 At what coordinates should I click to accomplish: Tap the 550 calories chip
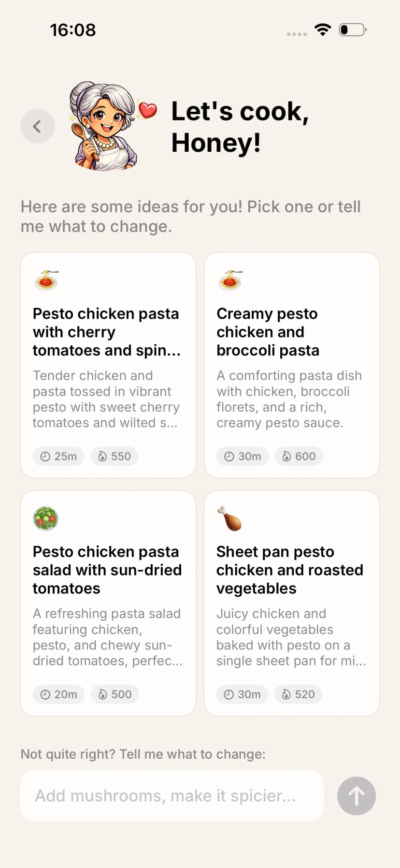click(114, 456)
